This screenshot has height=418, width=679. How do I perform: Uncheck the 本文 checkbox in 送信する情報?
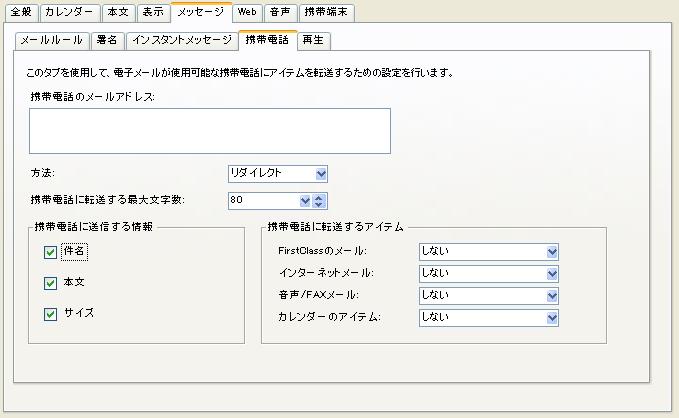tap(51, 283)
